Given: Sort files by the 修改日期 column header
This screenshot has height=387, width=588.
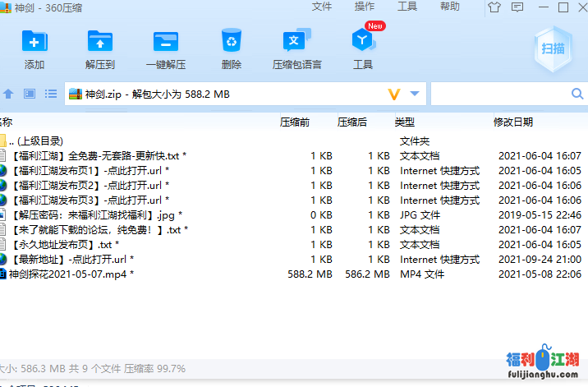Looking at the screenshot, I should coord(512,122).
